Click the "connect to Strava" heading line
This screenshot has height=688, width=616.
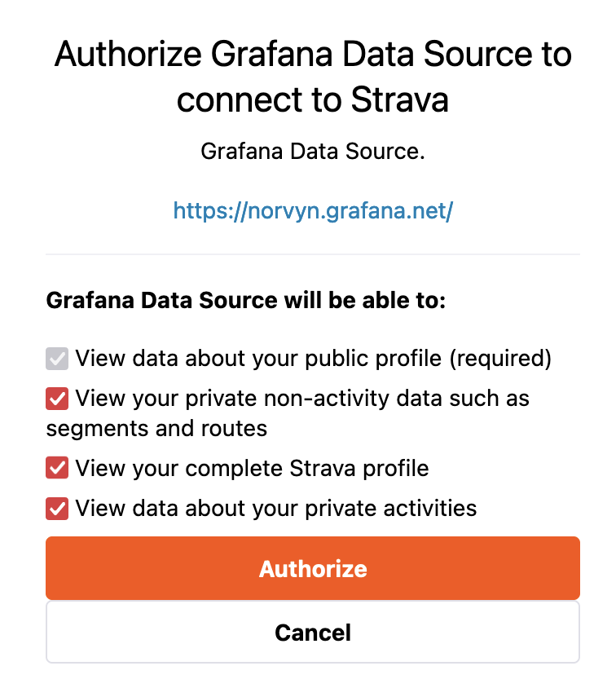coord(313,100)
